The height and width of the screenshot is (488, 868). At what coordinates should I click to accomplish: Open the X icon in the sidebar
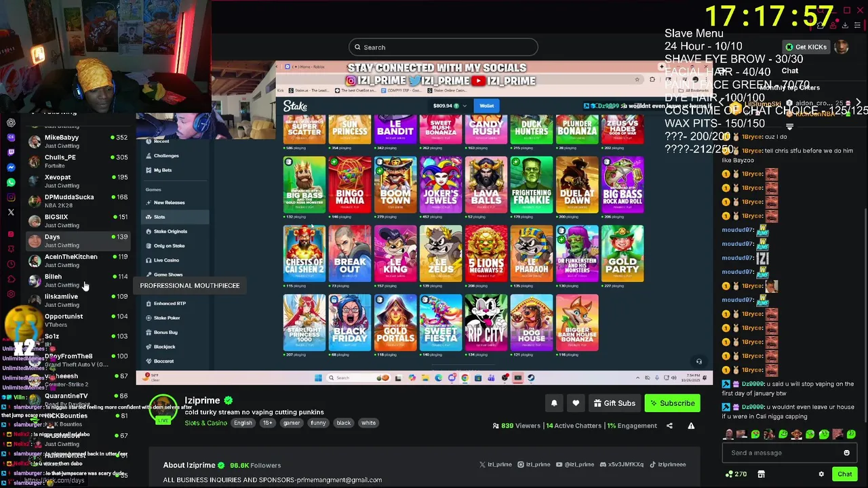point(11,212)
